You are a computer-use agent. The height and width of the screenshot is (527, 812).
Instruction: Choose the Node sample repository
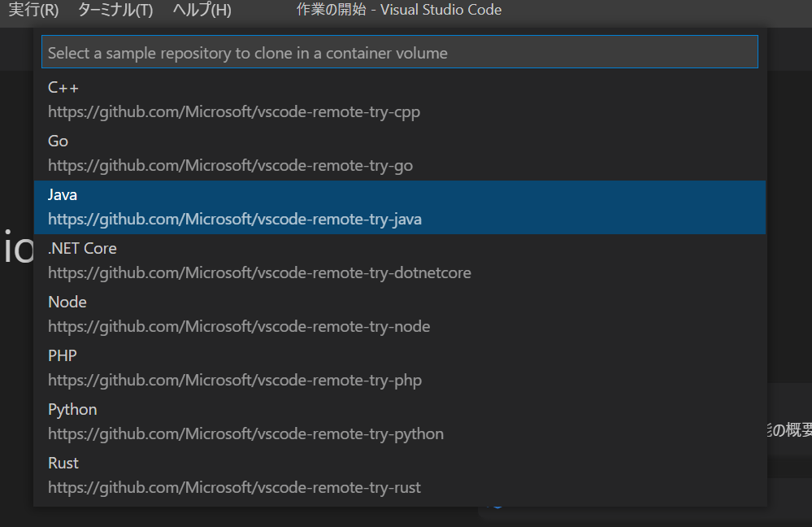pos(399,315)
